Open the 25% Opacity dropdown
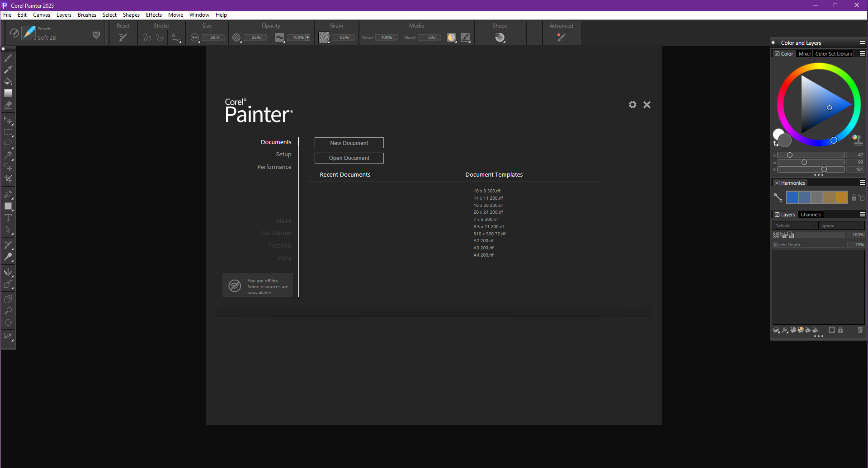 tap(264, 37)
